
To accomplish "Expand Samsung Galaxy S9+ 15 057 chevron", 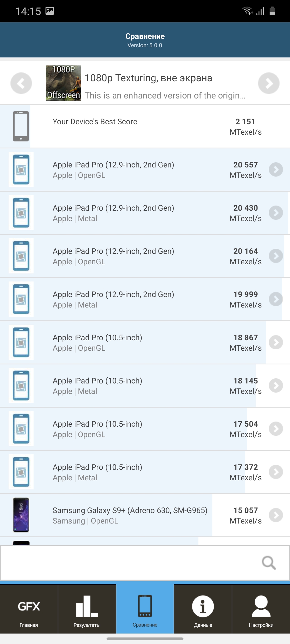I will coord(276,515).
